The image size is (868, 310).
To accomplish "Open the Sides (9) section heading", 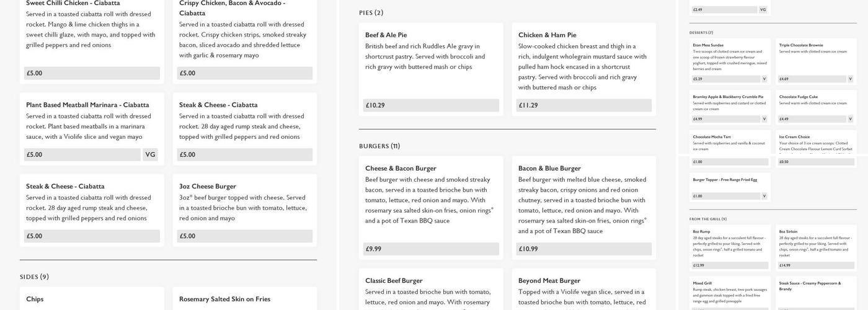I will tap(34, 277).
